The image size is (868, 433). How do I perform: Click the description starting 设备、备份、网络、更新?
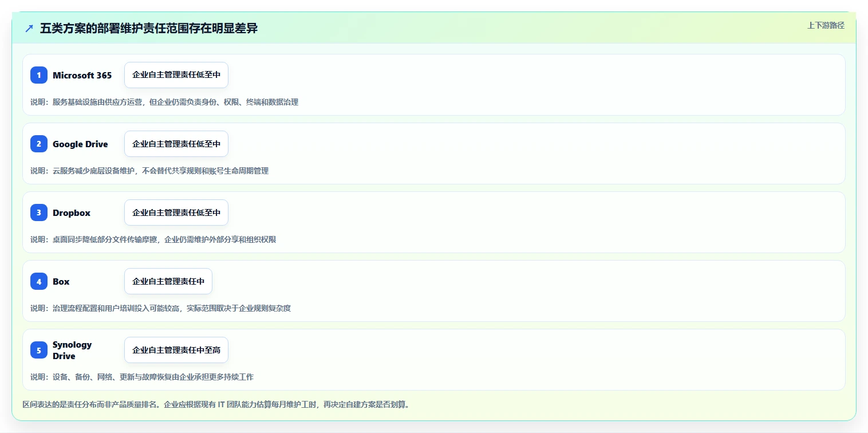click(x=142, y=377)
